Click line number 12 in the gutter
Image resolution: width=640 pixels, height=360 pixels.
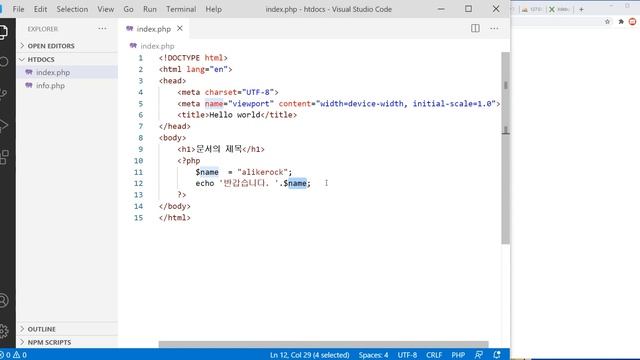coord(138,183)
